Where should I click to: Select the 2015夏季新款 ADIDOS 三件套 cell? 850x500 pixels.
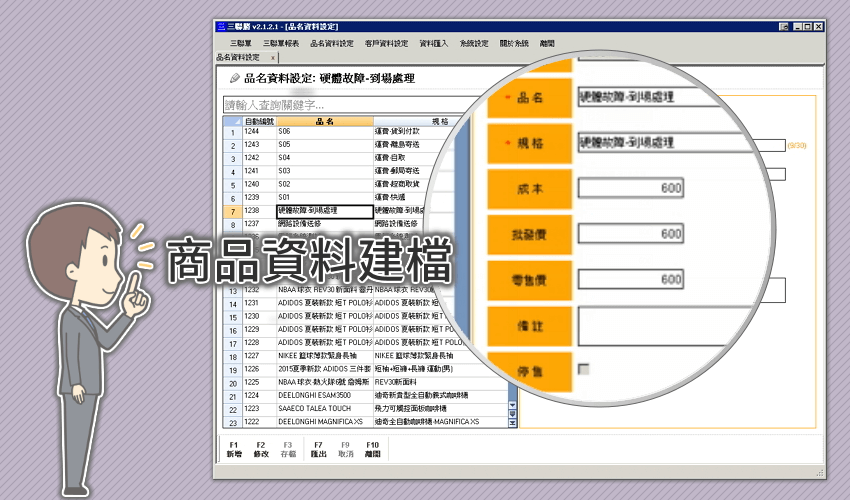tap(325, 369)
